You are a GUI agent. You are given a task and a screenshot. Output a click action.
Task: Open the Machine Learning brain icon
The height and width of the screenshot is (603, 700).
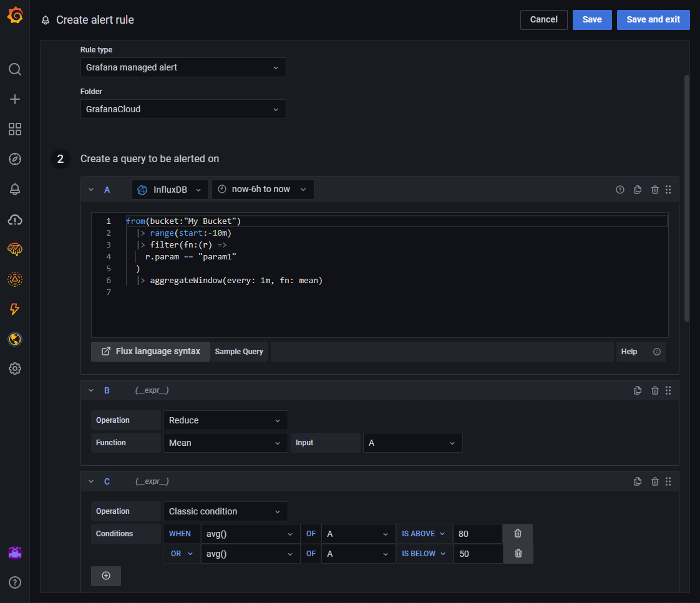[x=15, y=249]
